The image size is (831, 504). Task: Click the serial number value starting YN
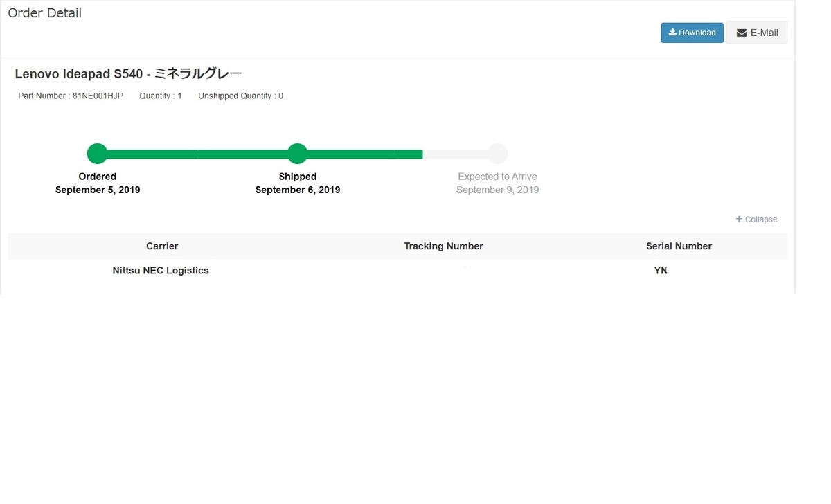pos(661,271)
